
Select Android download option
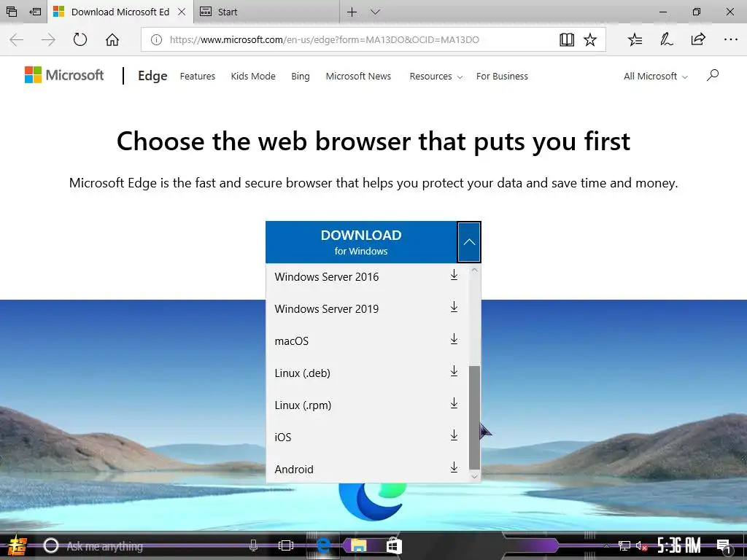pos(366,469)
